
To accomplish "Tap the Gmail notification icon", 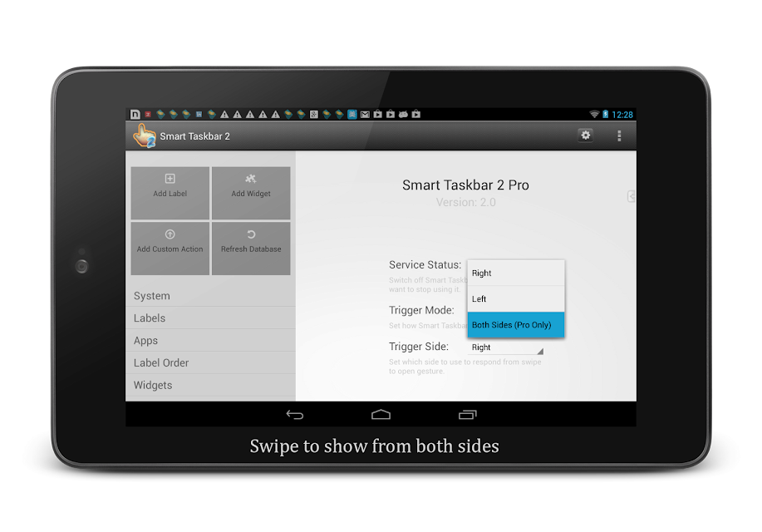I will pyautogui.click(x=365, y=114).
